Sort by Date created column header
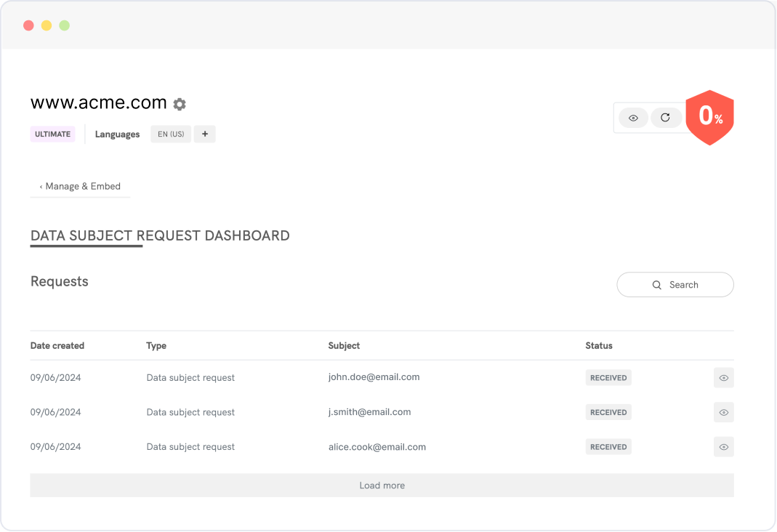Screen dimensions: 777x532 click(x=57, y=346)
